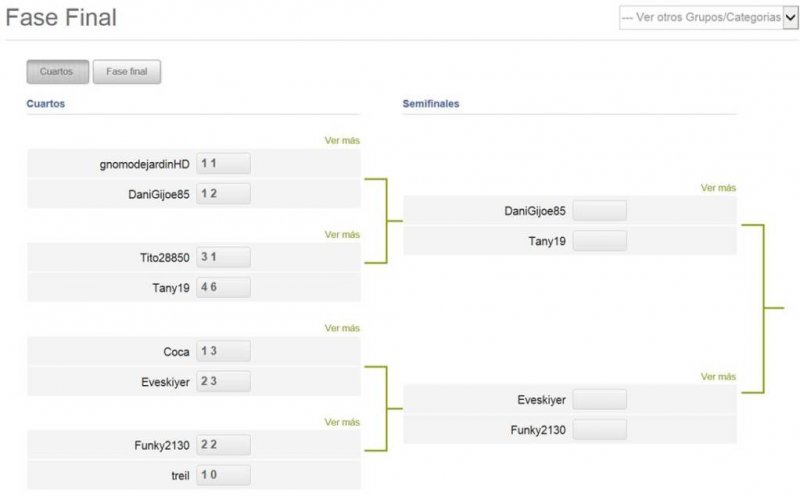Click Tito28850 score box showing 3 1
The height and width of the screenshot is (497, 800).
point(223,257)
